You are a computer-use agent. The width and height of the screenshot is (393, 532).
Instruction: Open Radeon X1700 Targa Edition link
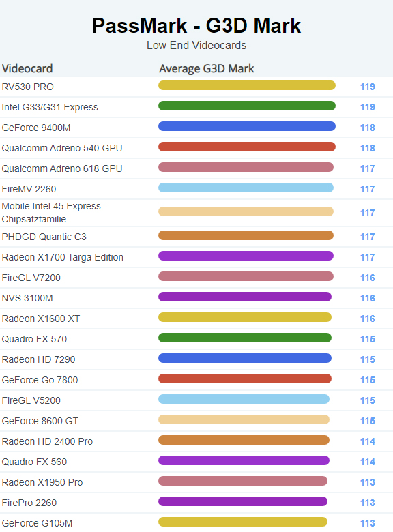[63, 257]
